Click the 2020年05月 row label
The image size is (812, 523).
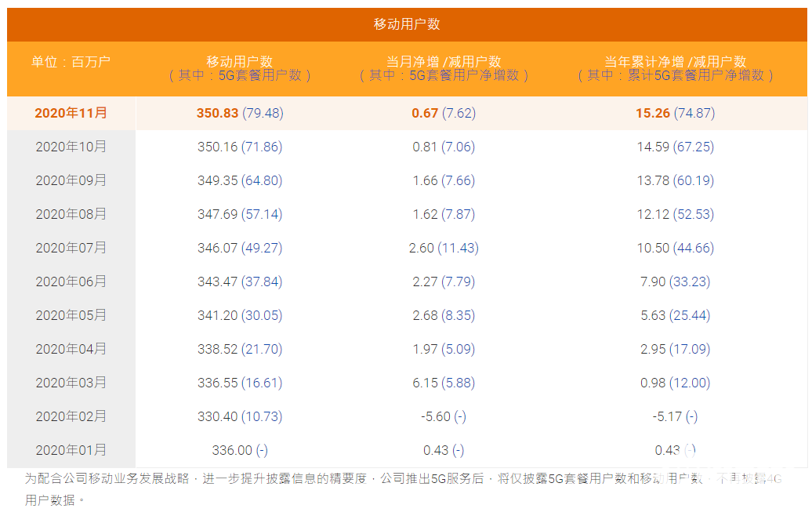[71, 315]
